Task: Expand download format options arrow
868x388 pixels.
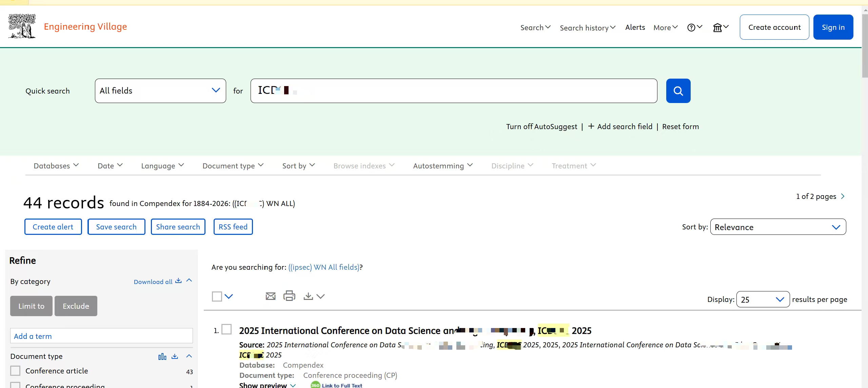Action: click(320, 297)
